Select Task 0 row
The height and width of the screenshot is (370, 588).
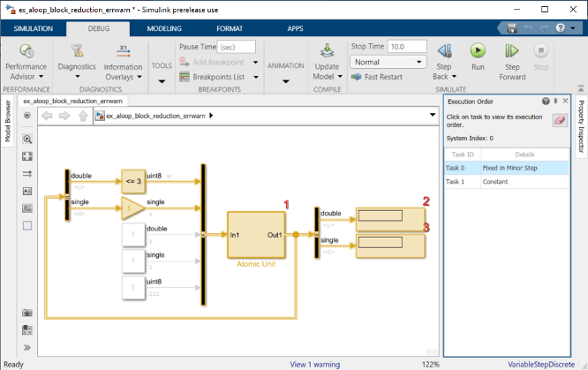pos(506,168)
